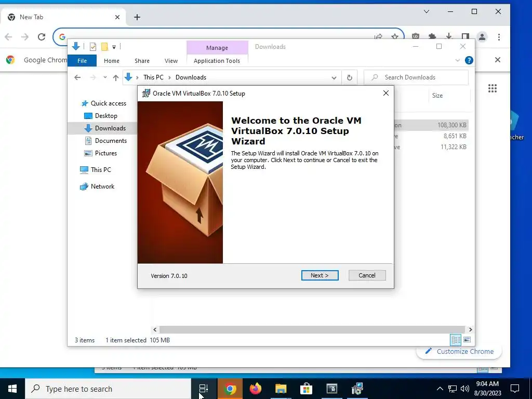This screenshot has height=399, width=532.
Task: Select the 11,322 KB file row
Action: point(431,147)
